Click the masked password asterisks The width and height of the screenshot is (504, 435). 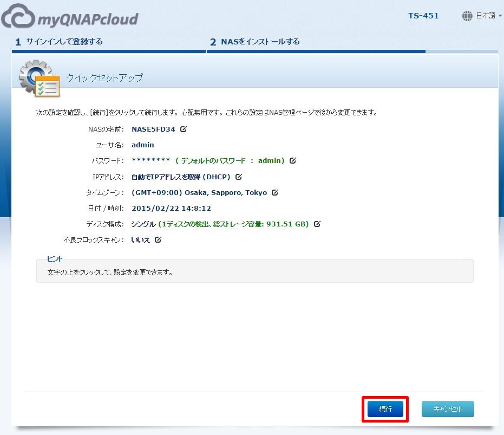pos(150,160)
